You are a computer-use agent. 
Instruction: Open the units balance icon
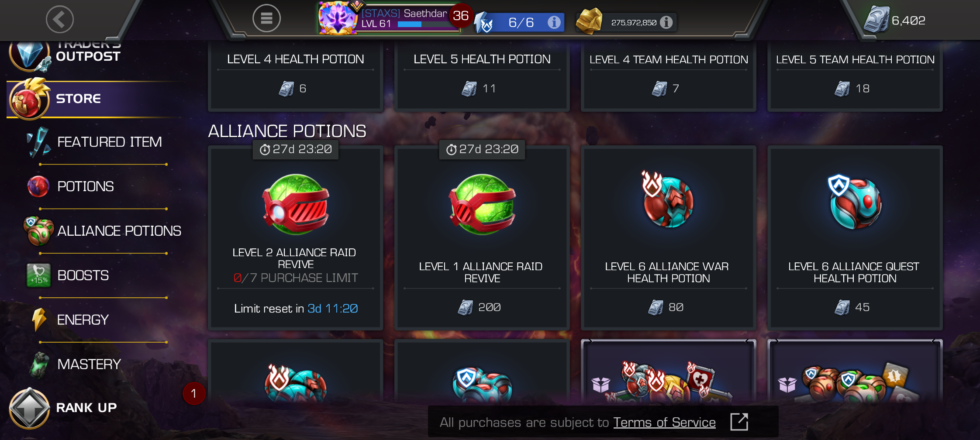[876, 20]
